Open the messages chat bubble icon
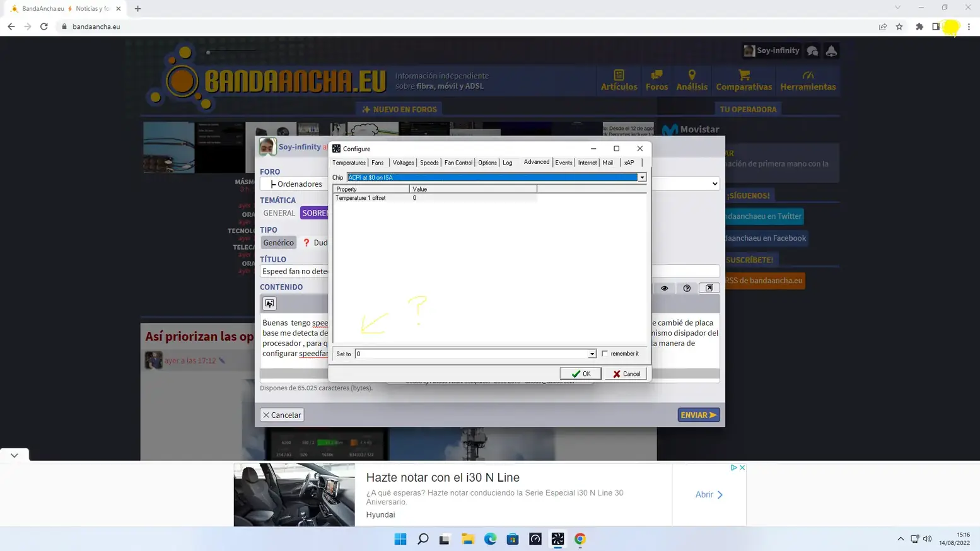This screenshot has height=551, width=980. (x=812, y=51)
